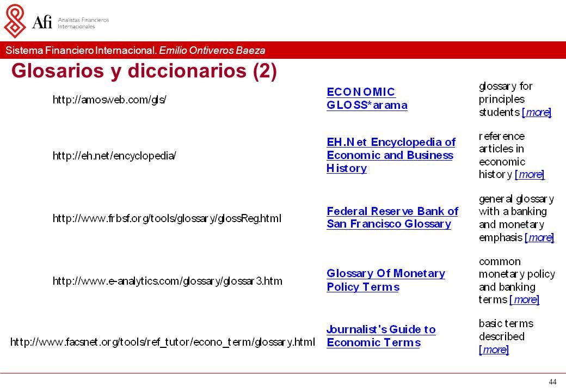Screen dimensions: 566x392
Task: Click the description 'general glossary with a banking'
Action: click(516, 205)
